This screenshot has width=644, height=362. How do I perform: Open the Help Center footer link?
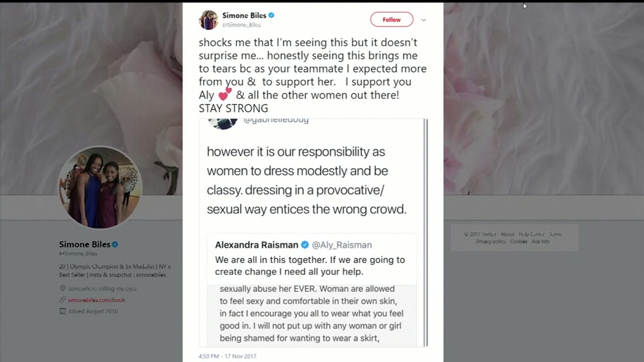(x=531, y=234)
